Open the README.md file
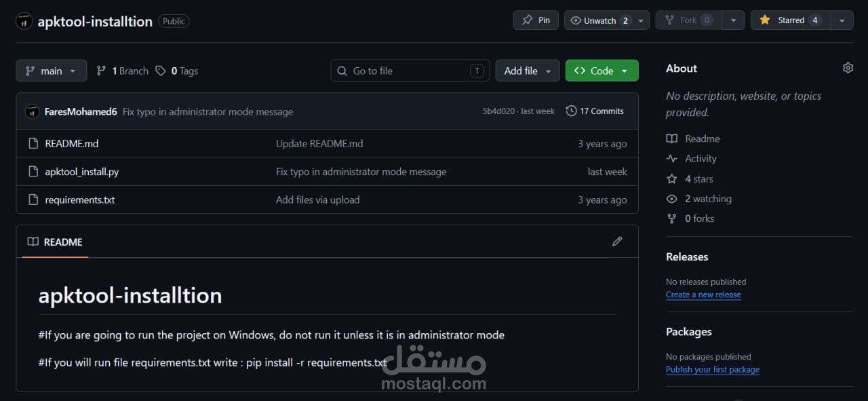Viewport: 868px width, 401px height. coord(72,143)
